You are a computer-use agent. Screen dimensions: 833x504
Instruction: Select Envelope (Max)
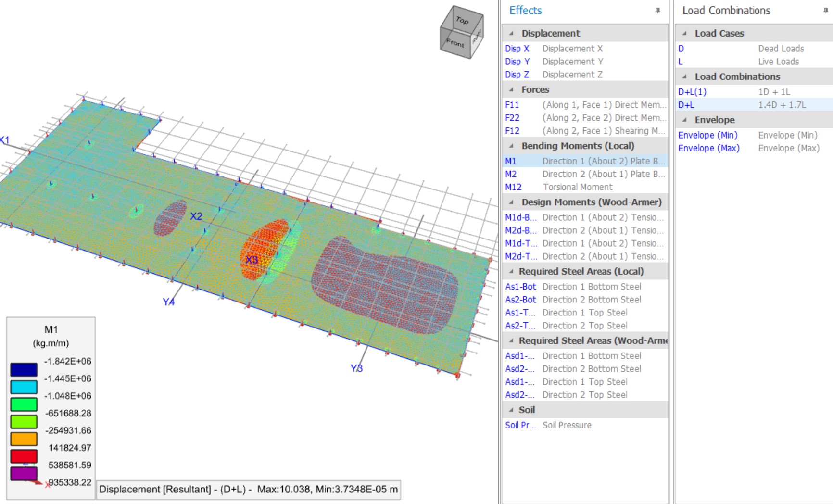[x=754, y=148]
